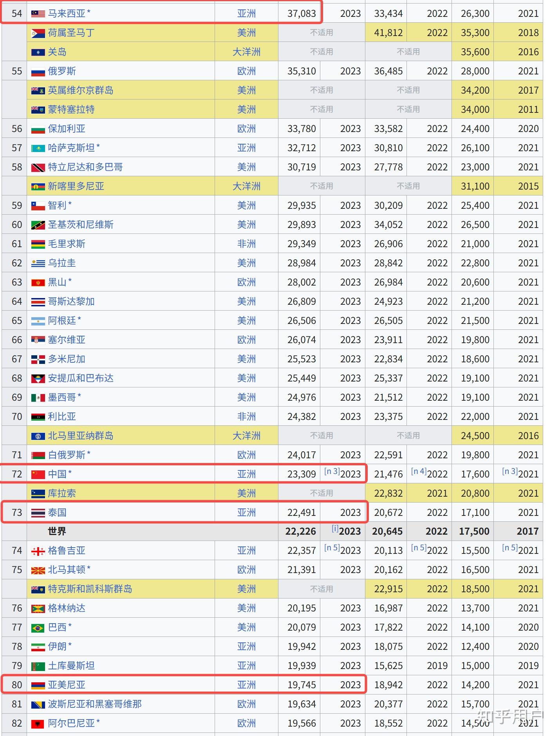Open the 新喀里多尼亚 link
The height and width of the screenshot is (736, 560).
(x=76, y=186)
